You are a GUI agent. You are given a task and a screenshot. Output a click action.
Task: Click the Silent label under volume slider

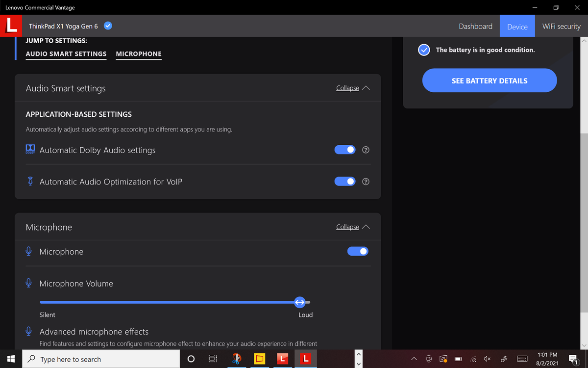tap(48, 315)
